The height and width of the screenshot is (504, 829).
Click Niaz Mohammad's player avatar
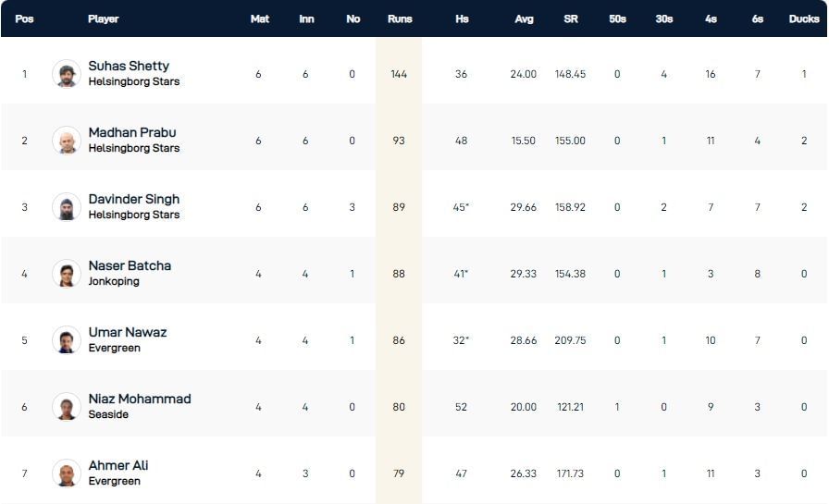67,407
